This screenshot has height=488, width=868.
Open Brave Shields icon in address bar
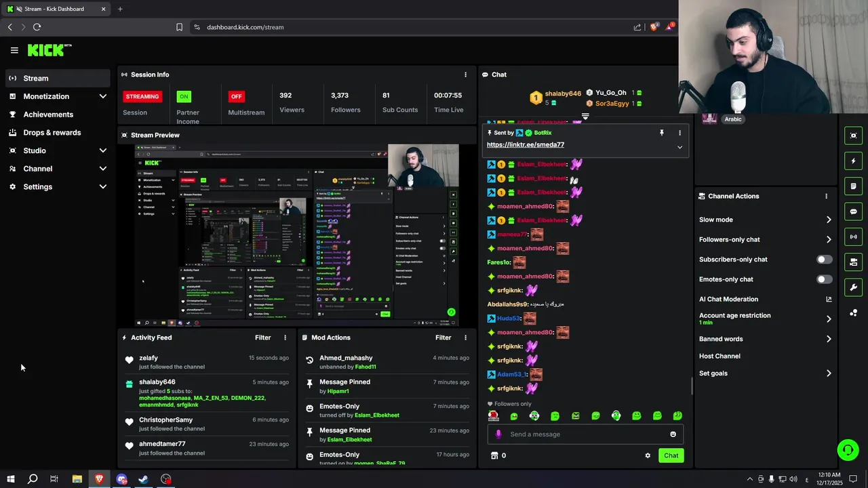click(654, 26)
